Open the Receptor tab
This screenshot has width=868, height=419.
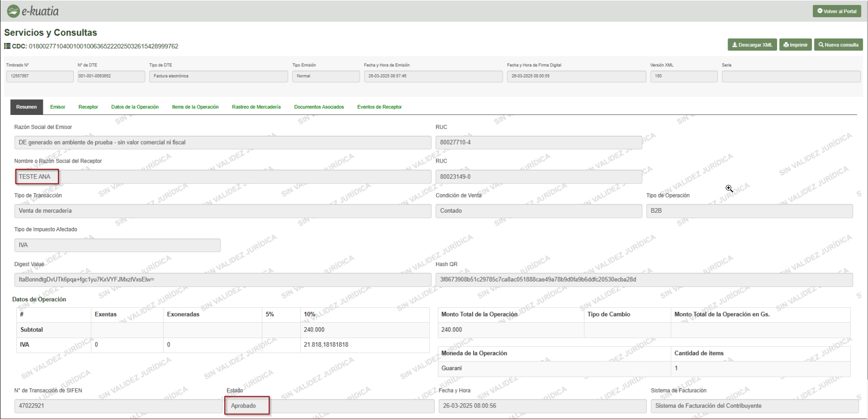tap(88, 107)
